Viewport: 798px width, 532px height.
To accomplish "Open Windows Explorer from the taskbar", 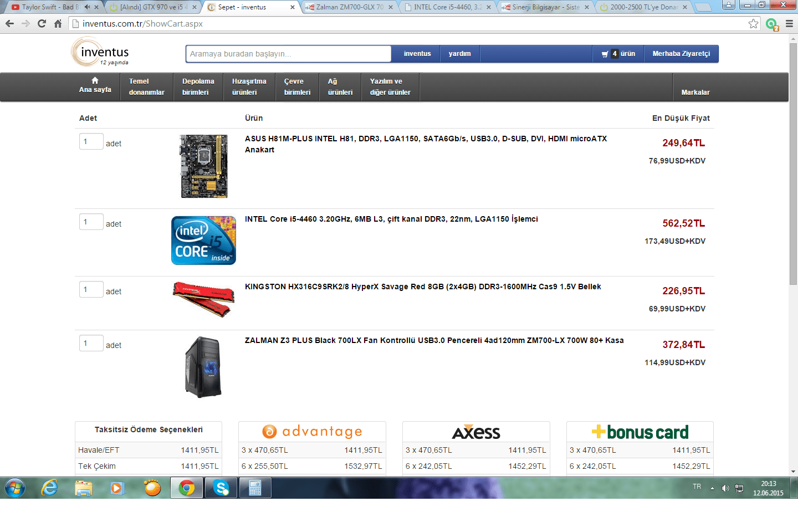I will click(84, 488).
